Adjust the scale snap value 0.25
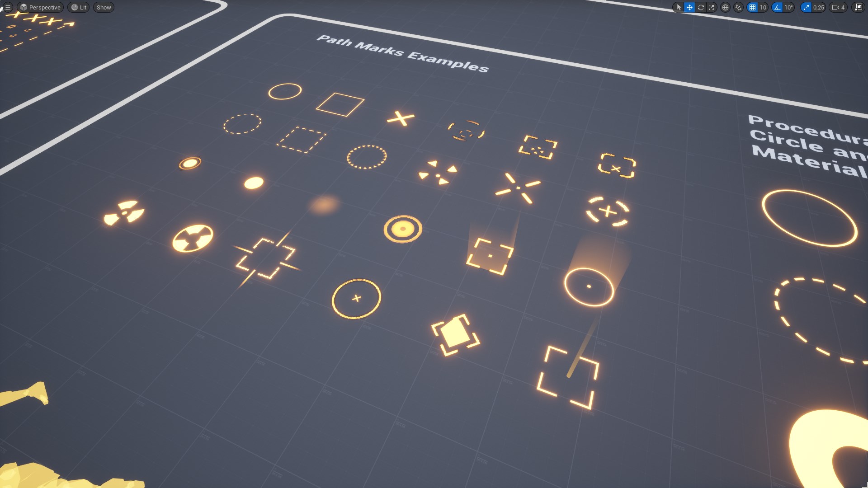Viewport: 868px width, 488px height. (x=820, y=7)
